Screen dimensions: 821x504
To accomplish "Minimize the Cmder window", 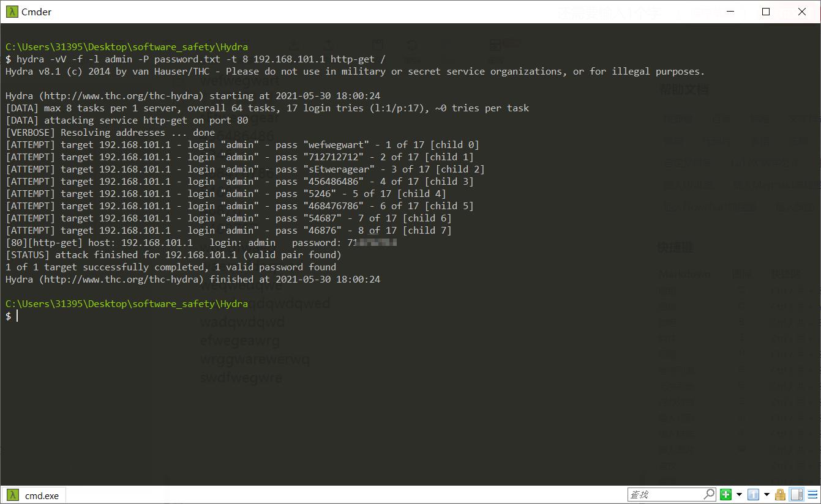I will pos(729,12).
